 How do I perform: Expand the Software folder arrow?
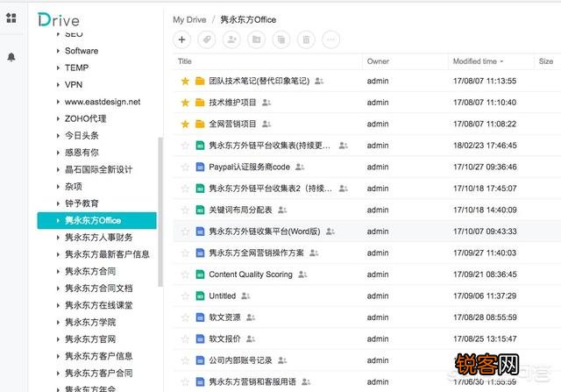pos(58,51)
